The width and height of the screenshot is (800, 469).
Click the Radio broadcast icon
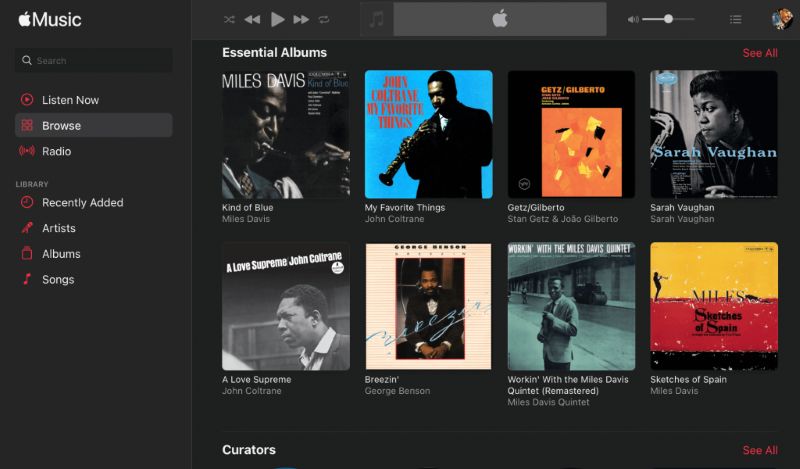tap(27, 151)
